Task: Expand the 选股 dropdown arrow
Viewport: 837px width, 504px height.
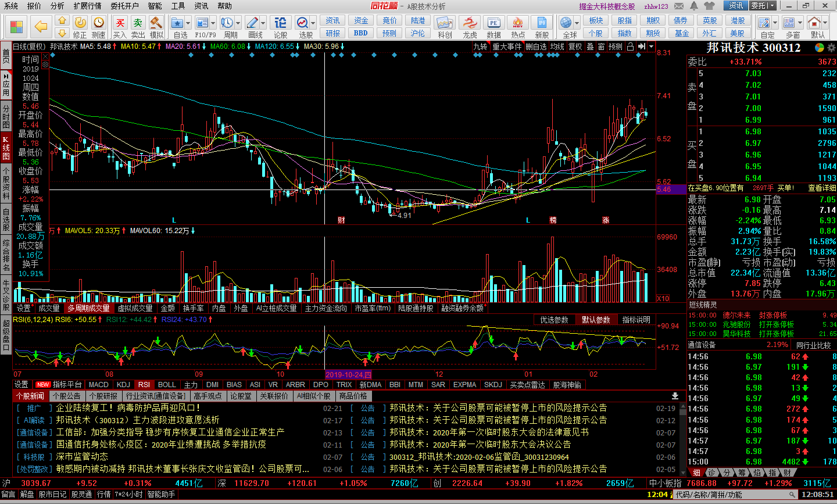Action: (313, 23)
